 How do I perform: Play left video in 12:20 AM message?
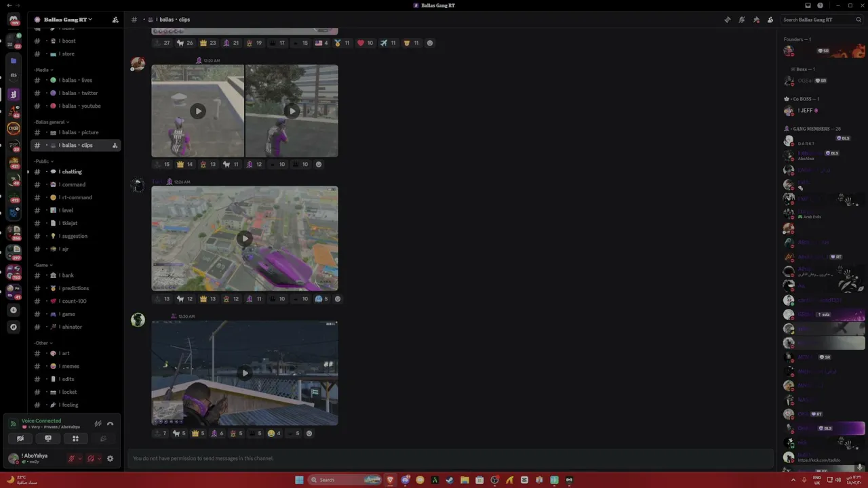pyautogui.click(x=197, y=111)
